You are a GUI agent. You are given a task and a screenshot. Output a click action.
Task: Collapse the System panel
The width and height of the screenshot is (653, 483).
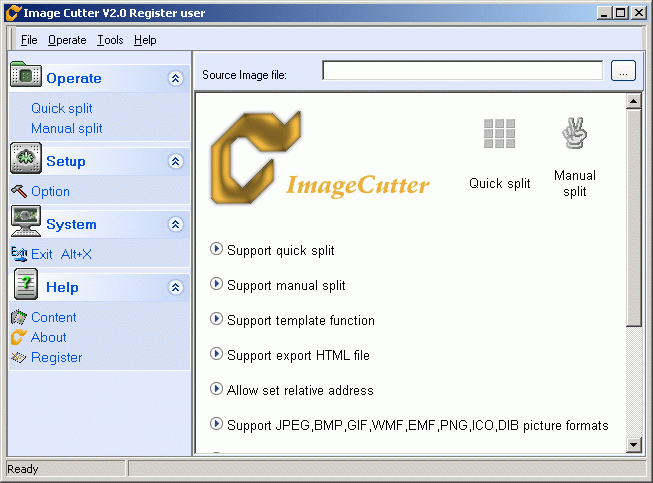click(176, 224)
